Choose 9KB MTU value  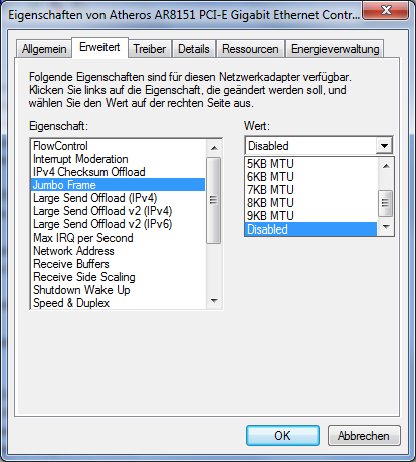pos(311,216)
